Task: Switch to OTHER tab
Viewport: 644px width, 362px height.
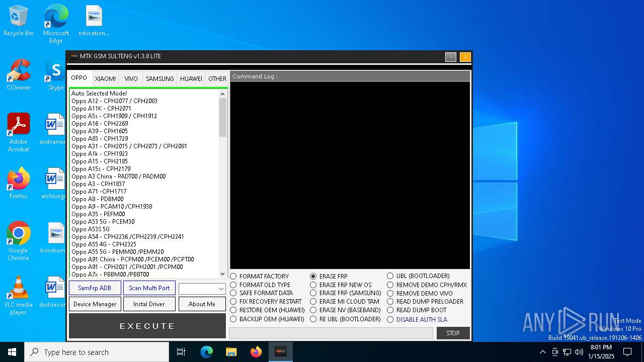Action: click(x=217, y=79)
